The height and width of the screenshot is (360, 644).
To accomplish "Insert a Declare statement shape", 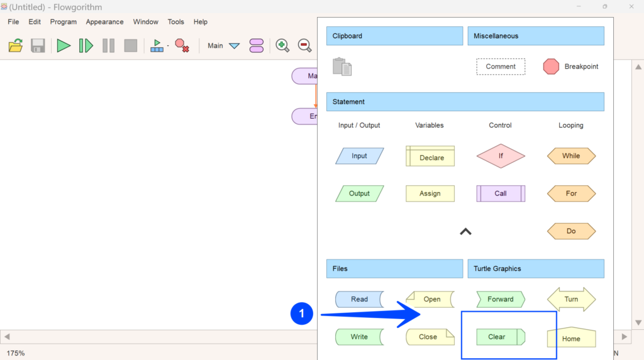I will 430,156.
